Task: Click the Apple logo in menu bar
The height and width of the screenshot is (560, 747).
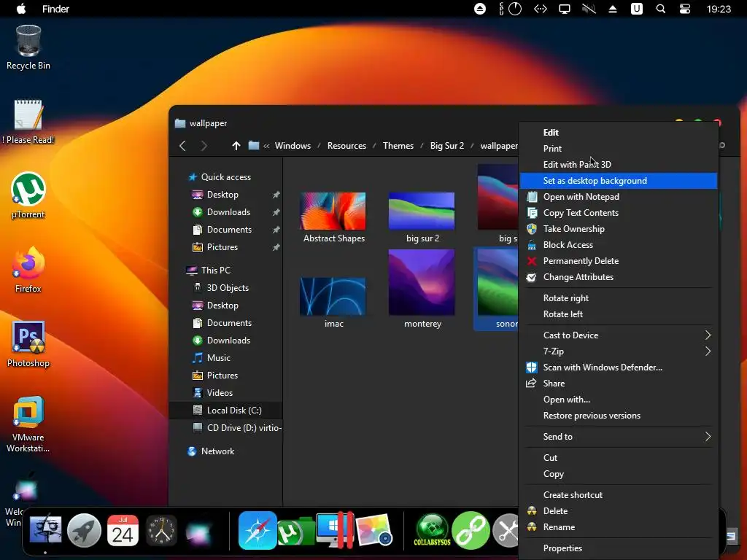Action: 21,9
